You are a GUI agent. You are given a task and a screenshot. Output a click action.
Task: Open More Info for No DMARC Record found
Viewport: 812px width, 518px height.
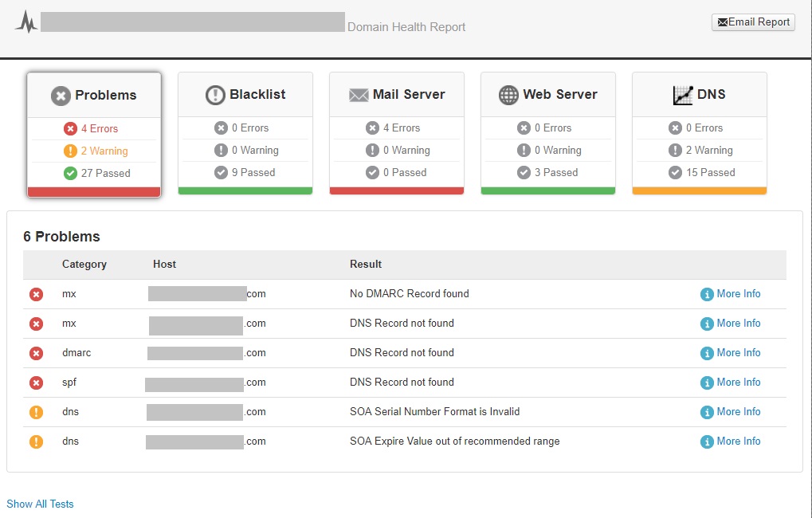(738, 294)
